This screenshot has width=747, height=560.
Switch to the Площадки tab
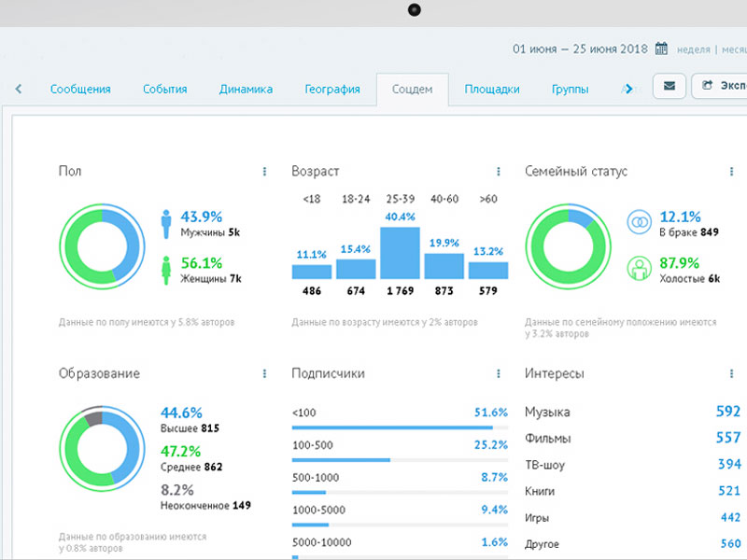(x=491, y=90)
